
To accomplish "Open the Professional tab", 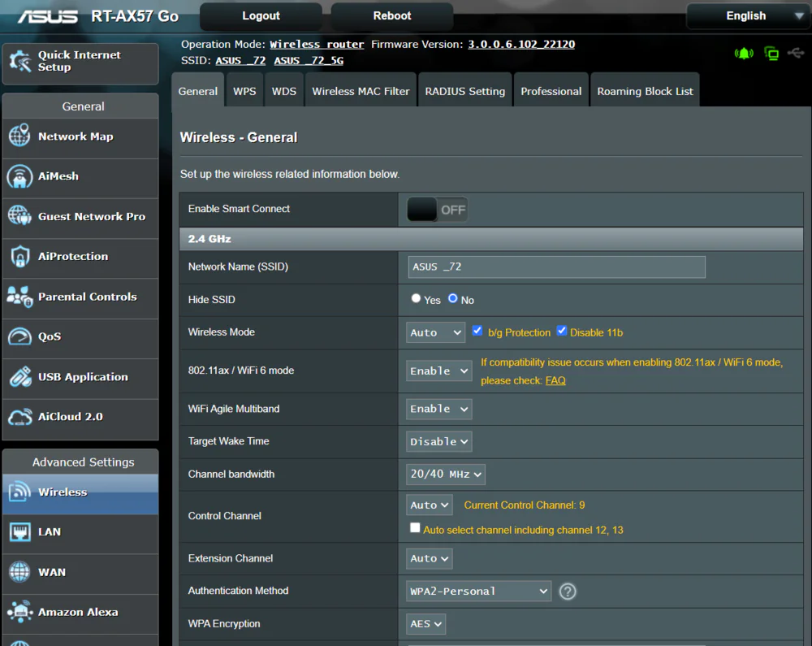I will (x=551, y=91).
